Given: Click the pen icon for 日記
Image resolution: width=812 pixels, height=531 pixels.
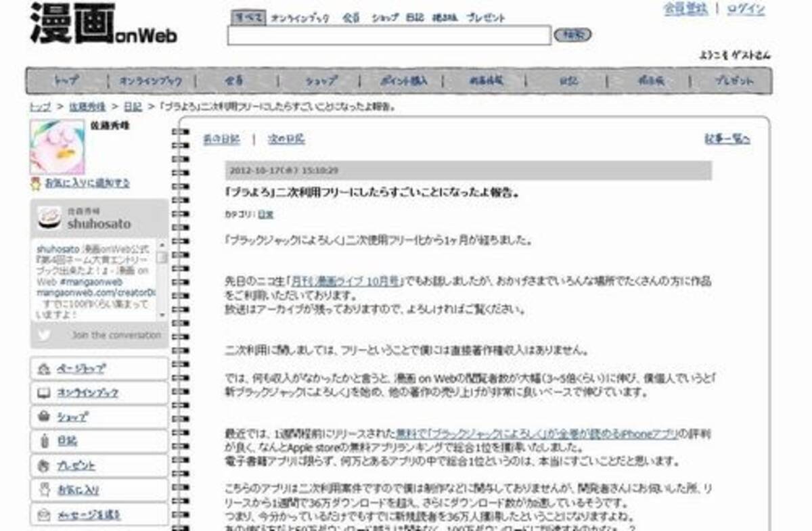Looking at the screenshot, I should pos(44,441).
